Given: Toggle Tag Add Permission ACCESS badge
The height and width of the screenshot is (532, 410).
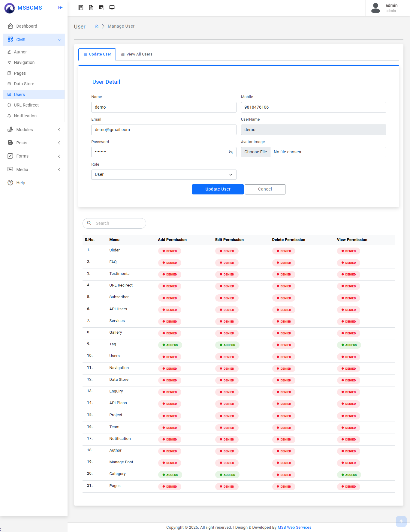Looking at the screenshot, I should tap(170, 345).
